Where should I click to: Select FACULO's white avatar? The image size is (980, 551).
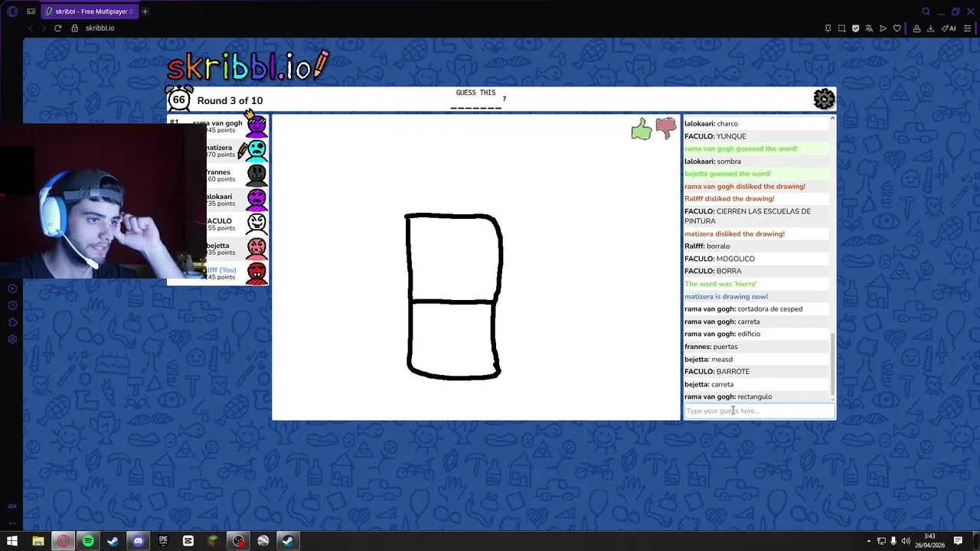click(x=256, y=223)
